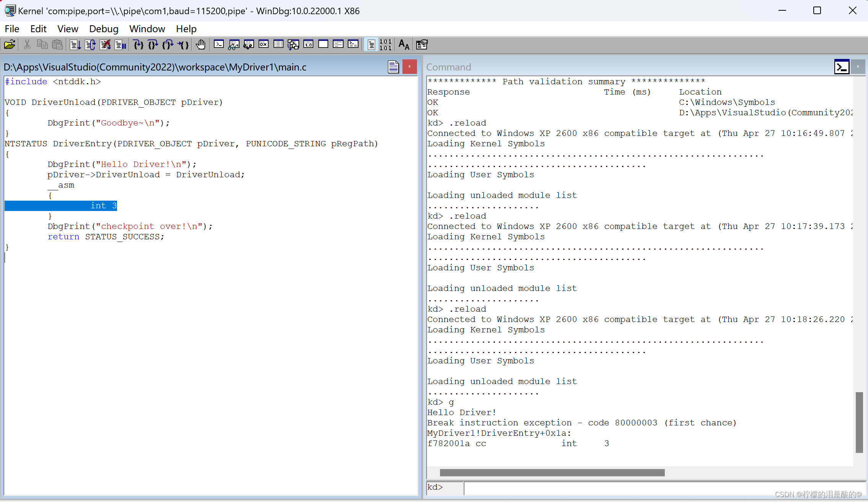Open the View menu

pos(68,29)
